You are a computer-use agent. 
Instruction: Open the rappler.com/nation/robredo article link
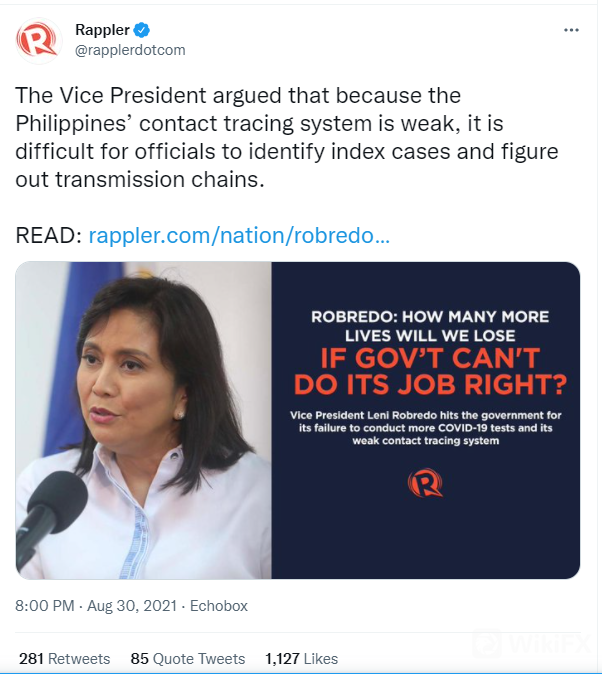239,236
